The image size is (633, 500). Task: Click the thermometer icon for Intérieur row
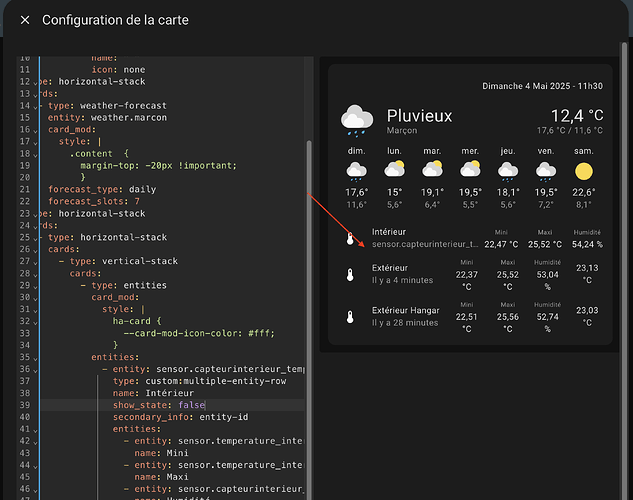coord(350,238)
